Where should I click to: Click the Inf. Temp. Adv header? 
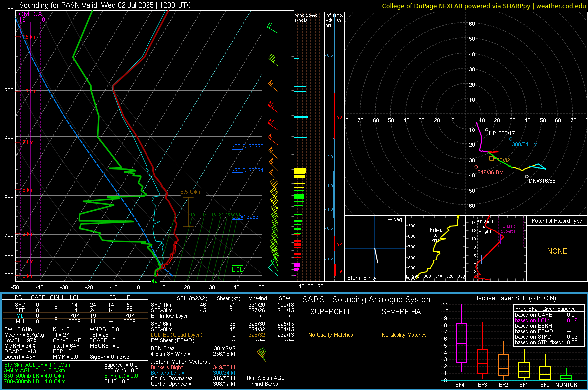(334, 20)
